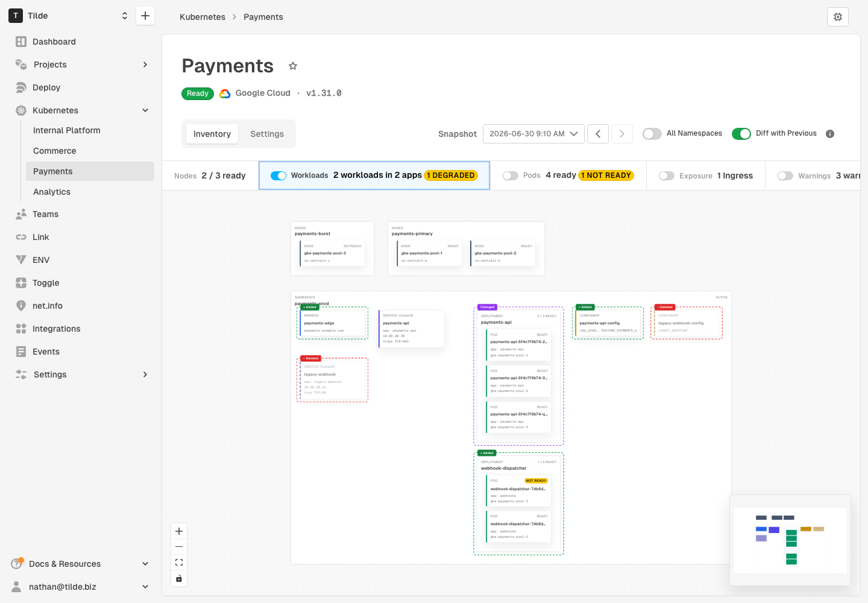Screen dimensions: 868x603
Task: Select Payments cluster in sidebar
Action: click(90, 171)
